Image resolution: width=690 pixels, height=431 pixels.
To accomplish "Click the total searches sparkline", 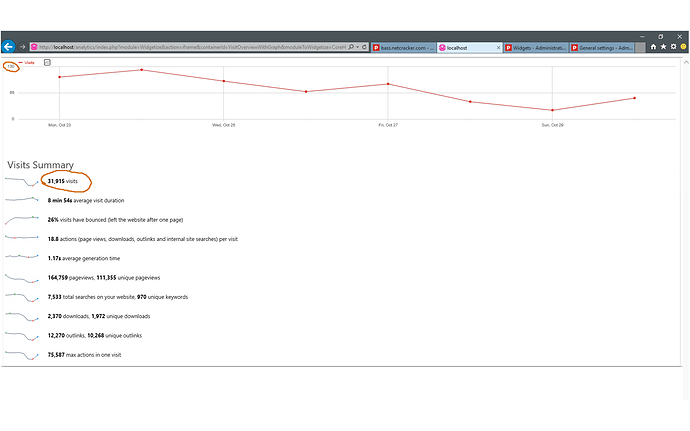I will [x=22, y=297].
